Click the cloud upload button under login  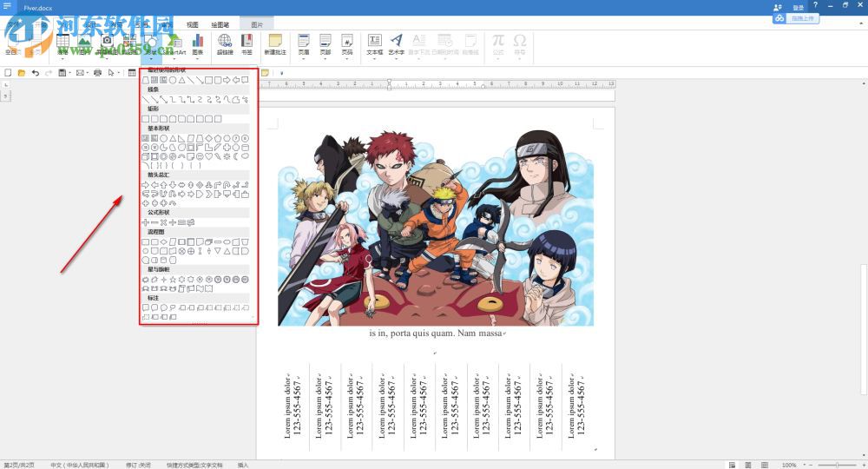pyautogui.click(x=795, y=18)
